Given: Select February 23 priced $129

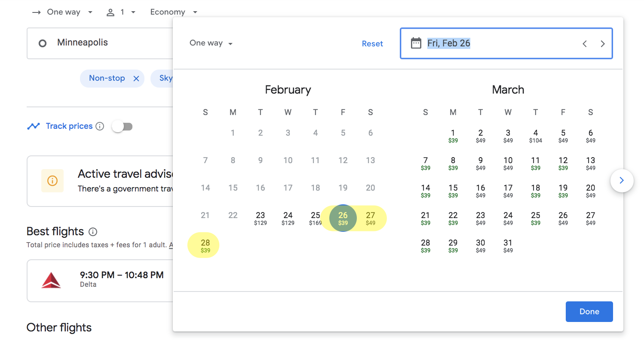Looking at the screenshot, I should tap(261, 218).
